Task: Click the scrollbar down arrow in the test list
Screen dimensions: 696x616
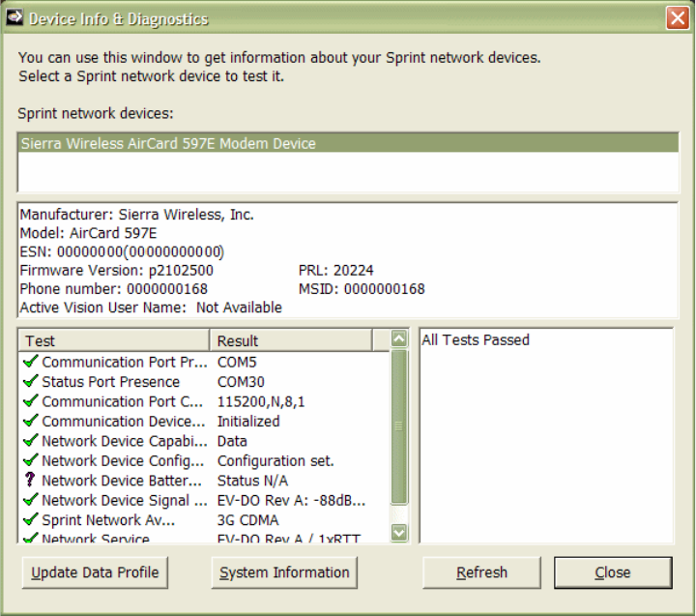Action: click(399, 532)
